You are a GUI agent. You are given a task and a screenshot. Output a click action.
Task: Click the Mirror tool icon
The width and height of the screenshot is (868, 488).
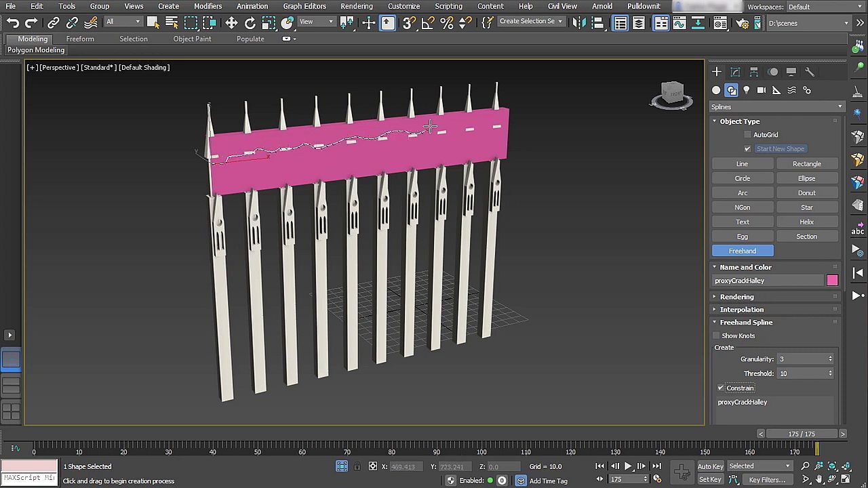pyautogui.click(x=578, y=23)
